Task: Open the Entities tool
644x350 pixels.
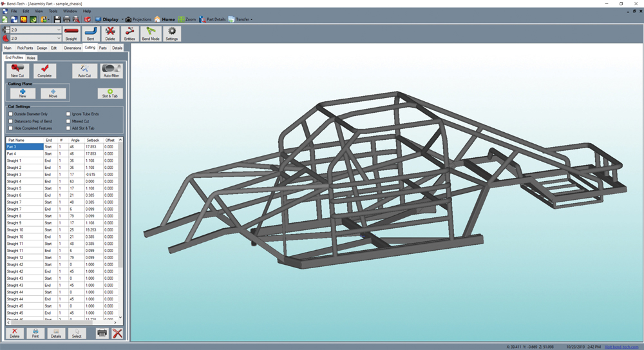Action: point(129,34)
